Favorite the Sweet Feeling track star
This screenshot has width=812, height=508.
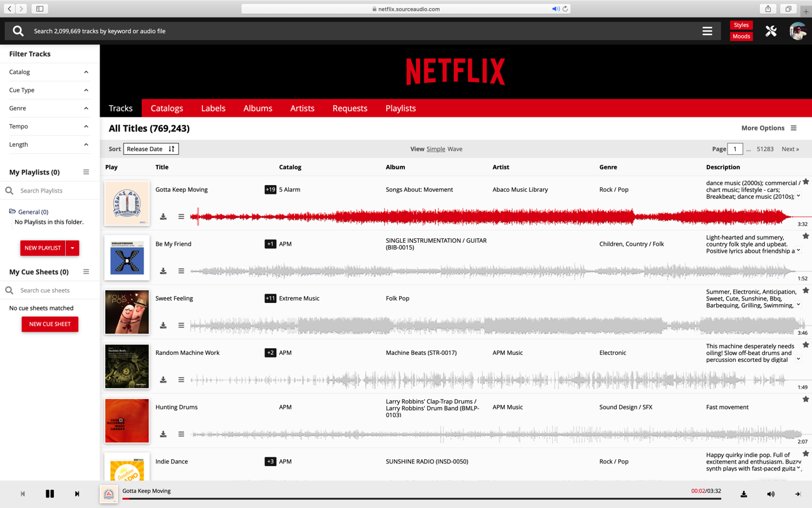806,290
